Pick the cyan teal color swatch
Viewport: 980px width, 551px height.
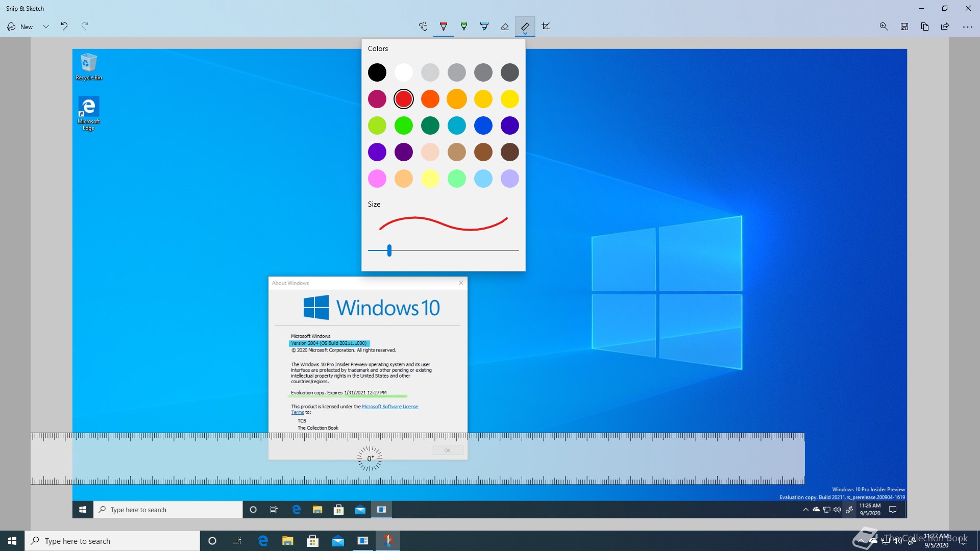[457, 126]
